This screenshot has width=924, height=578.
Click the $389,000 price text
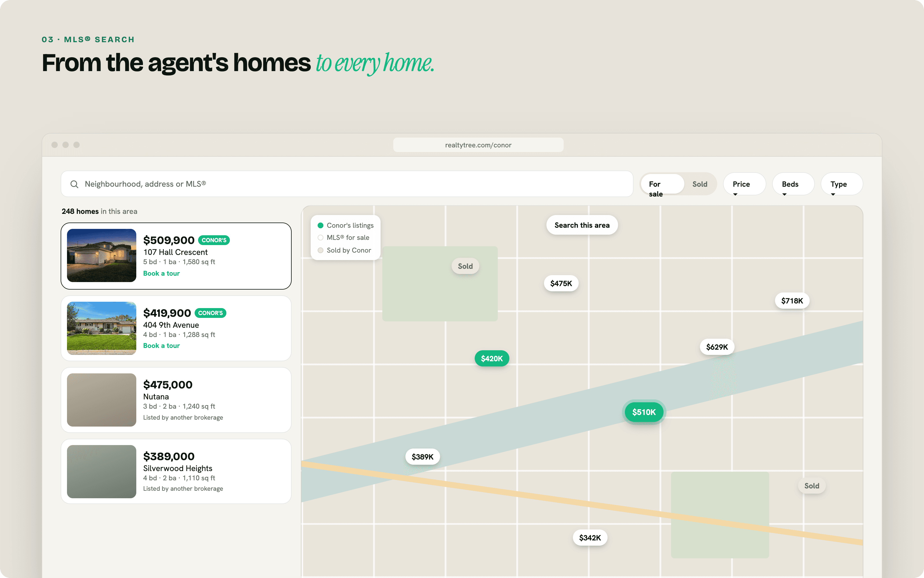[x=169, y=456]
